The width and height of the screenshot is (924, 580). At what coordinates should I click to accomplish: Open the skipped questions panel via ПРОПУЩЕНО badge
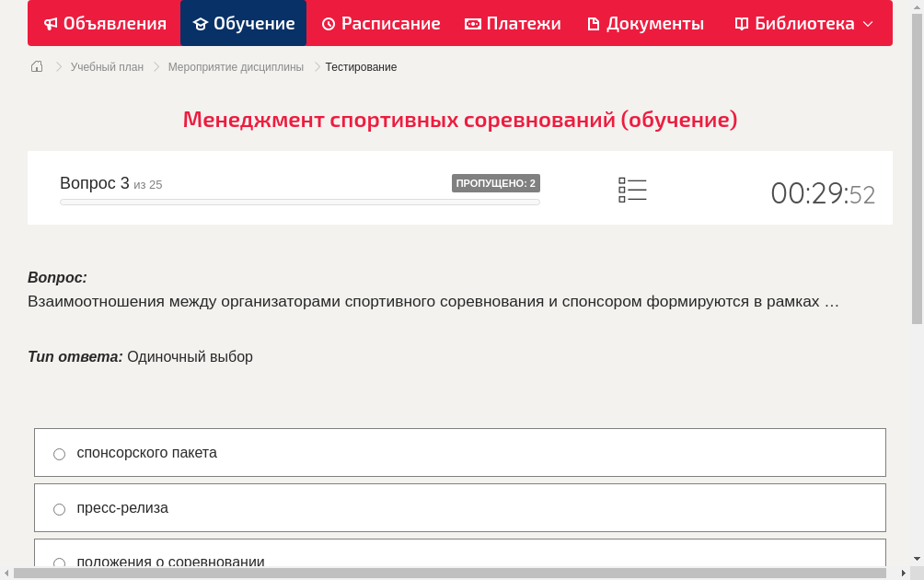[496, 183]
